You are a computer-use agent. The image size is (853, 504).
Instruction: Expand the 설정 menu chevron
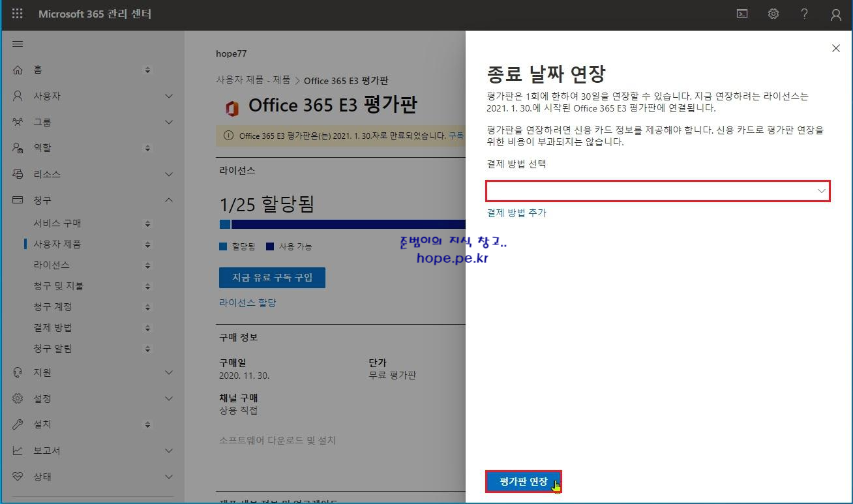pos(169,398)
